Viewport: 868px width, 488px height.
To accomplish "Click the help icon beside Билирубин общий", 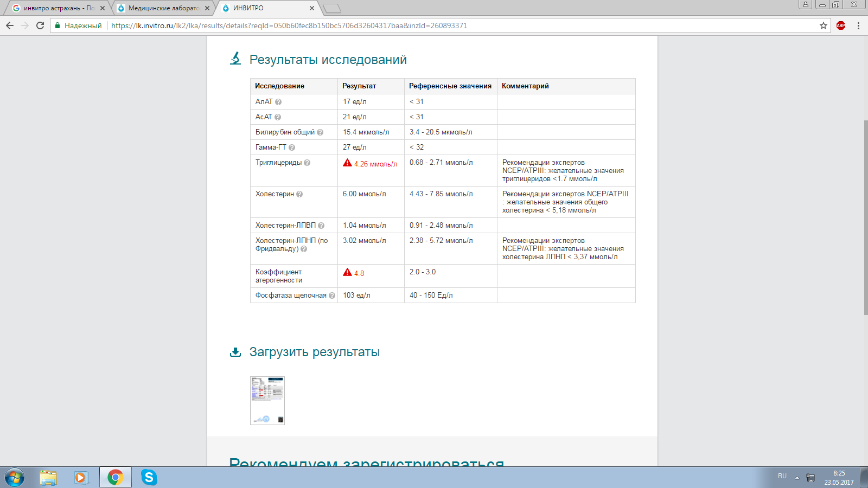I will coord(320,132).
